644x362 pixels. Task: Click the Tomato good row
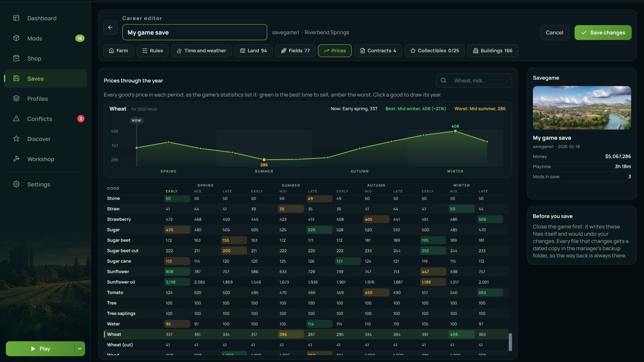point(306,292)
